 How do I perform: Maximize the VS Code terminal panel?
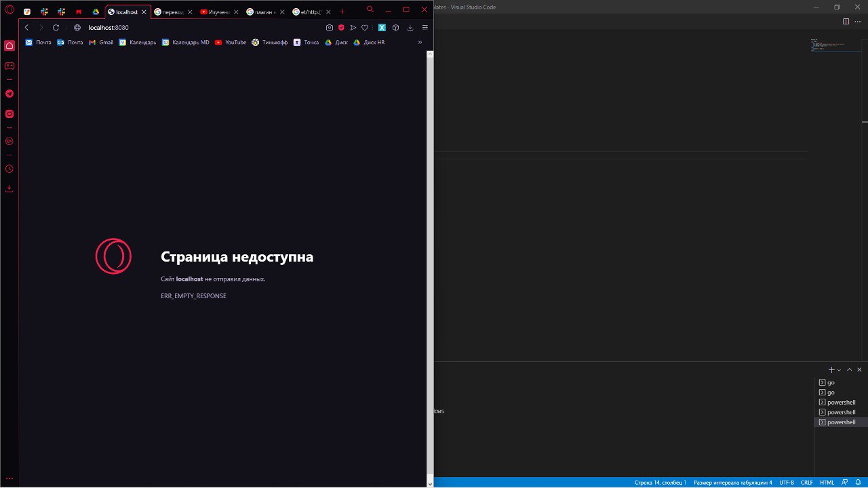click(x=849, y=369)
